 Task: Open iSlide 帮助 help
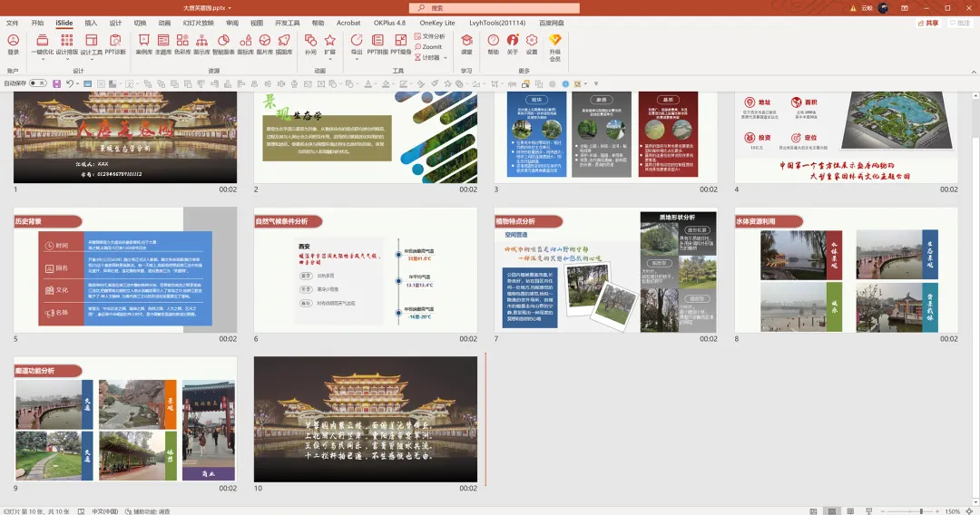tap(493, 44)
